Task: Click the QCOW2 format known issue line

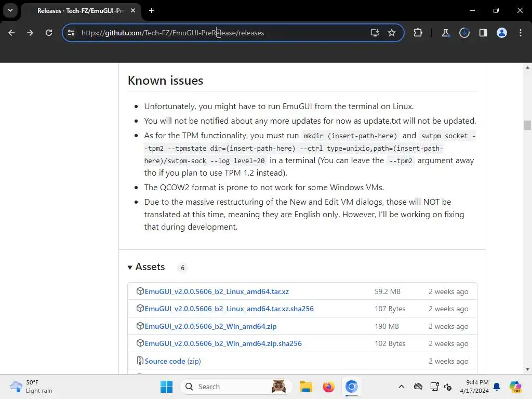Action: coord(264,187)
